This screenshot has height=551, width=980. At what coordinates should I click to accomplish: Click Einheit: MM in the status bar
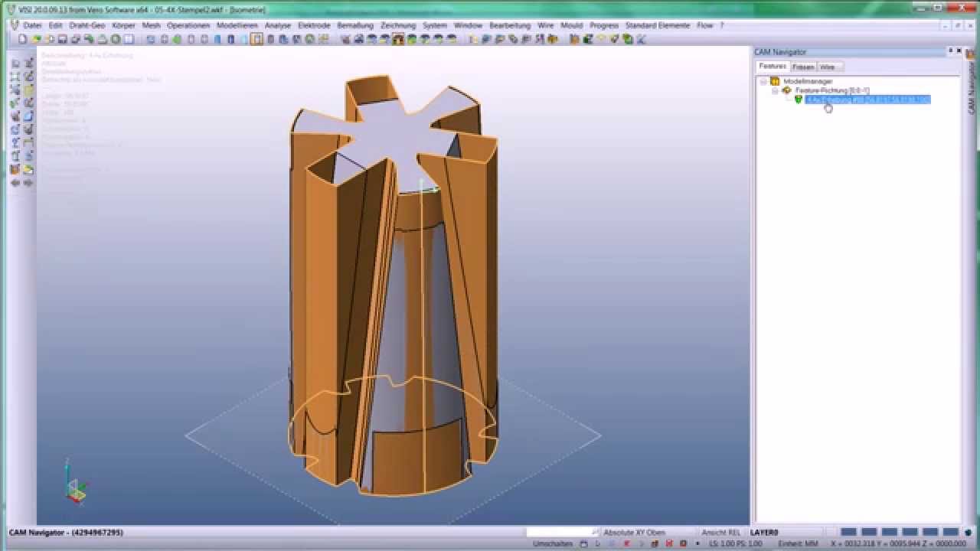coord(797,544)
